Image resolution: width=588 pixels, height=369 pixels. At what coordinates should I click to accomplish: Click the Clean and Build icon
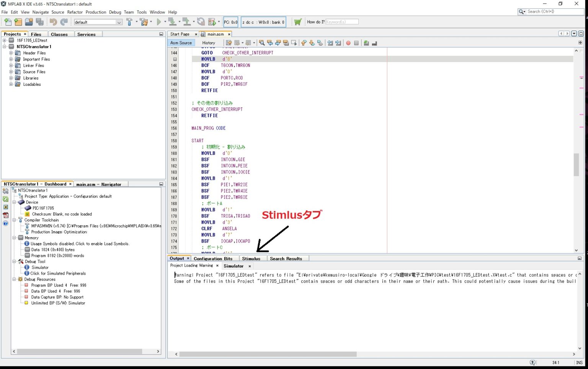tap(144, 22)
